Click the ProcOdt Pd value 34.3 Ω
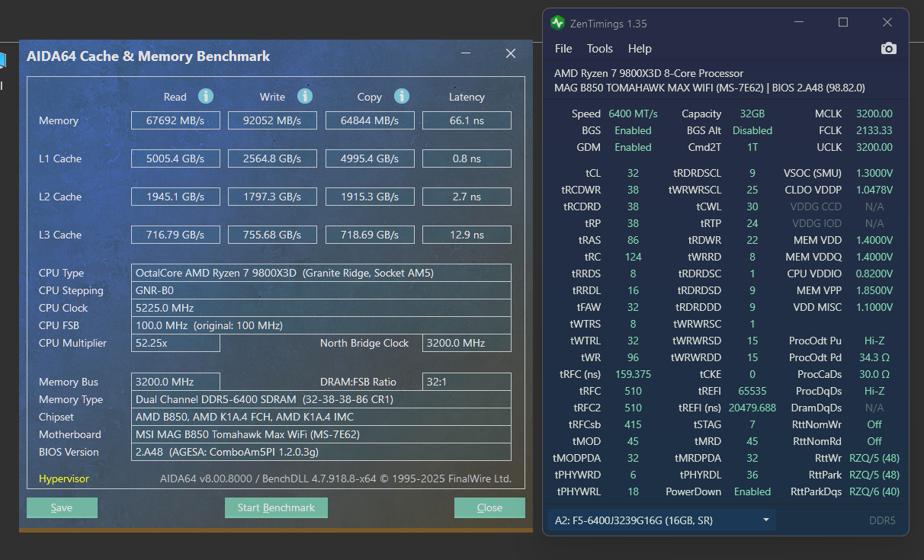Viewport: 924px width, 560px height. coord(874,357)
